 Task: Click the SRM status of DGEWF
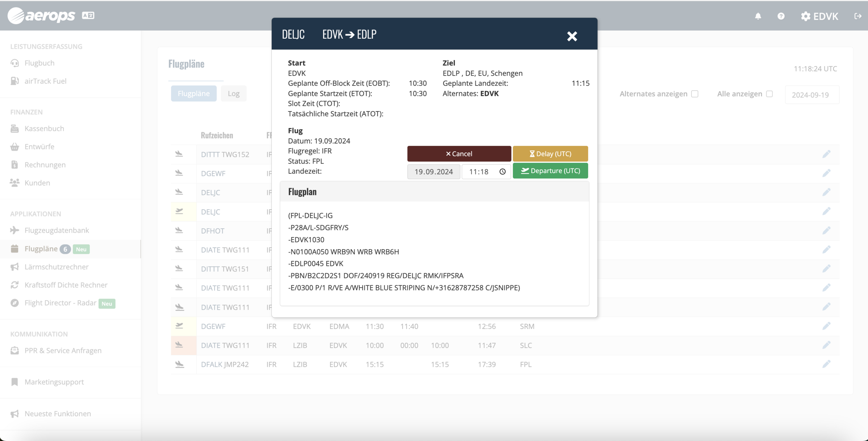[527, 327]
